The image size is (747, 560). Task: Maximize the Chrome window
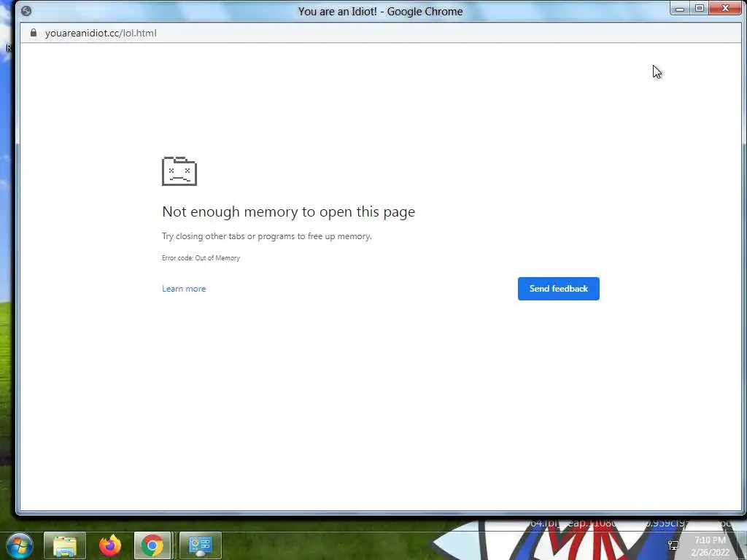pyautogui.click(x=700, y=9)
